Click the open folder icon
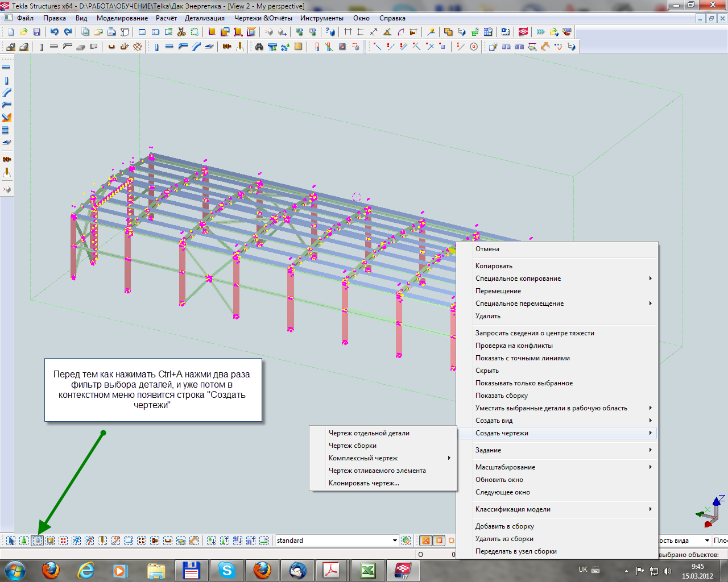Image resolution: width=728 pixels, height=582 pixels. (24, 32)
